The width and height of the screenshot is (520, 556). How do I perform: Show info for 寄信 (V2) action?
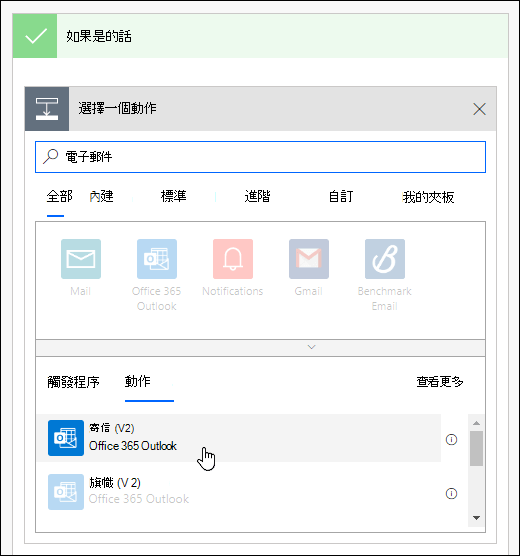(451, 440)
